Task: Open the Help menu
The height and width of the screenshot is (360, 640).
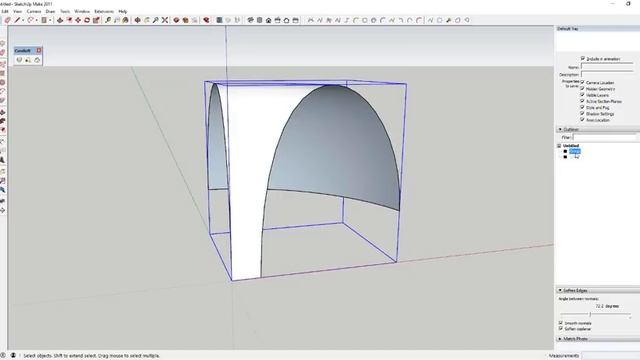Action: point(122,11)
